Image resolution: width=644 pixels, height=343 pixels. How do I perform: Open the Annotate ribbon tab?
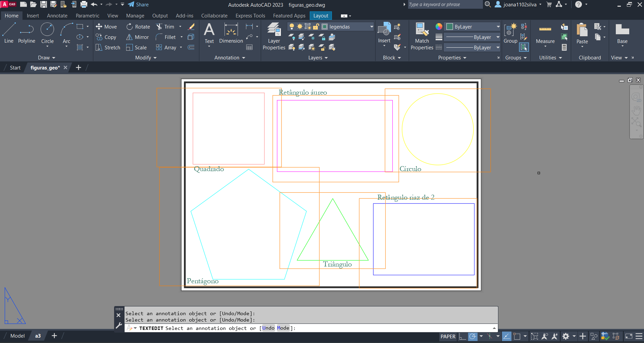coord(57,16)
